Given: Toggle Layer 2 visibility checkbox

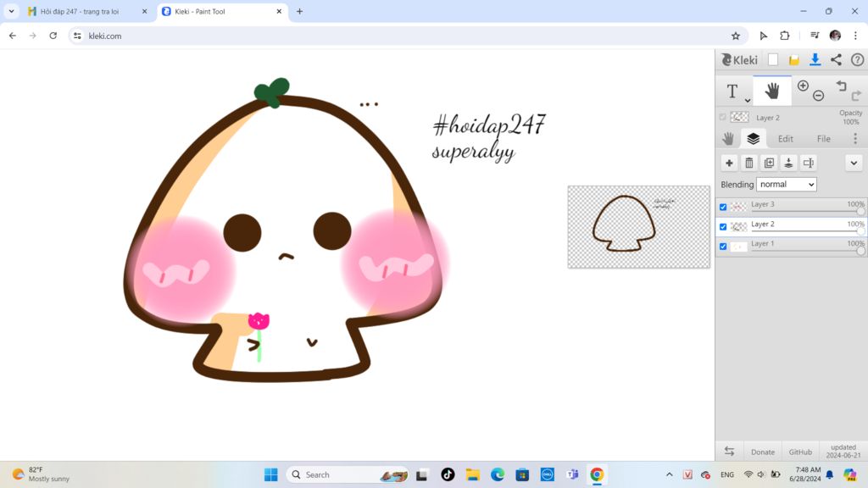Looking at the screenshot, I should (723, 227).
